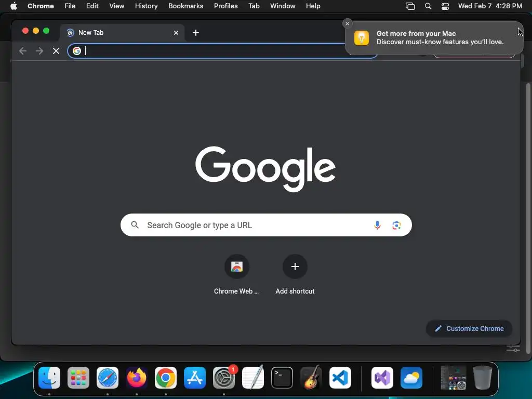Click the Google icon in address bar
The width and height of the screenshot is (532, 399).
coord(77,51)
